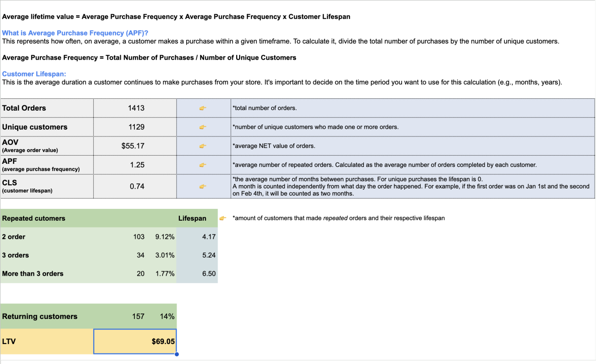Viewport: 596px width, 364px height.
Task: Click the lifespan value 4.17 cell
Action: 209,237
